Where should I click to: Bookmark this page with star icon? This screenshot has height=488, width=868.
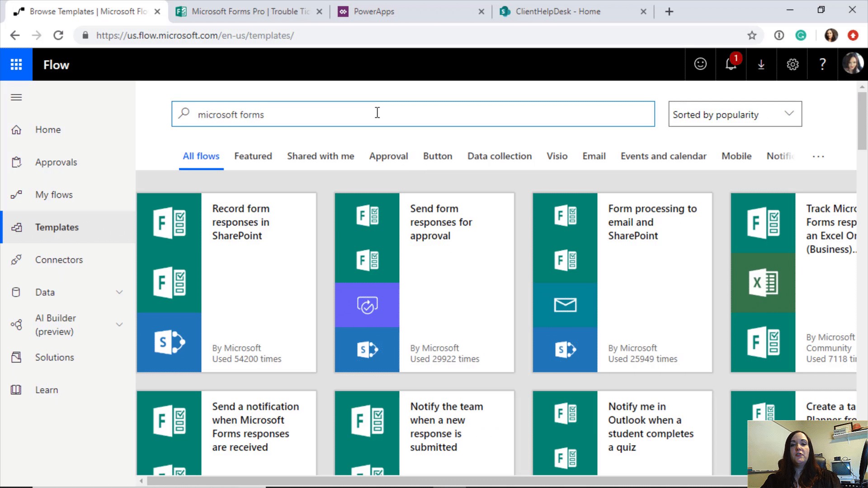tap(752, 35)
